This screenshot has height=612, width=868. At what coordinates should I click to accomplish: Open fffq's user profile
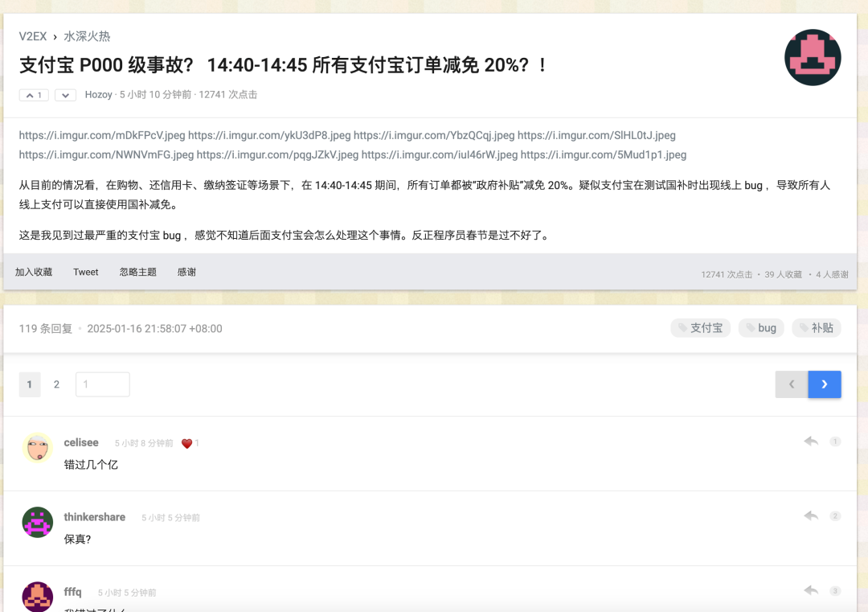point(72,592)
